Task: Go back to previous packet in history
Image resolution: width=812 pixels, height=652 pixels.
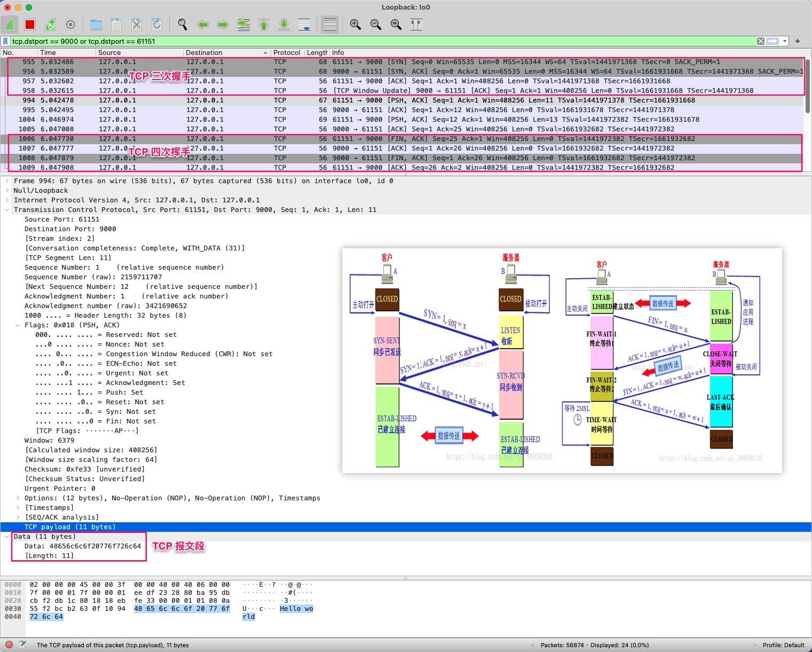Action: tap(203, 25)
